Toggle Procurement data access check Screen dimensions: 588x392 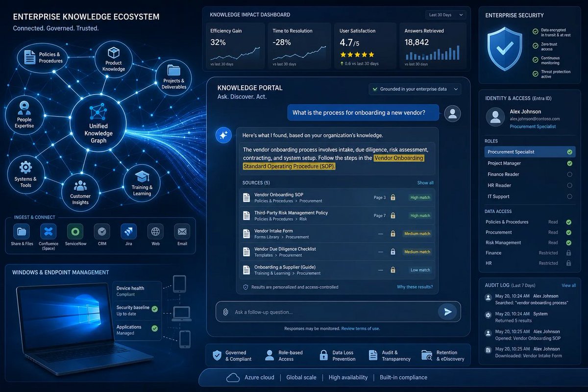568,232
